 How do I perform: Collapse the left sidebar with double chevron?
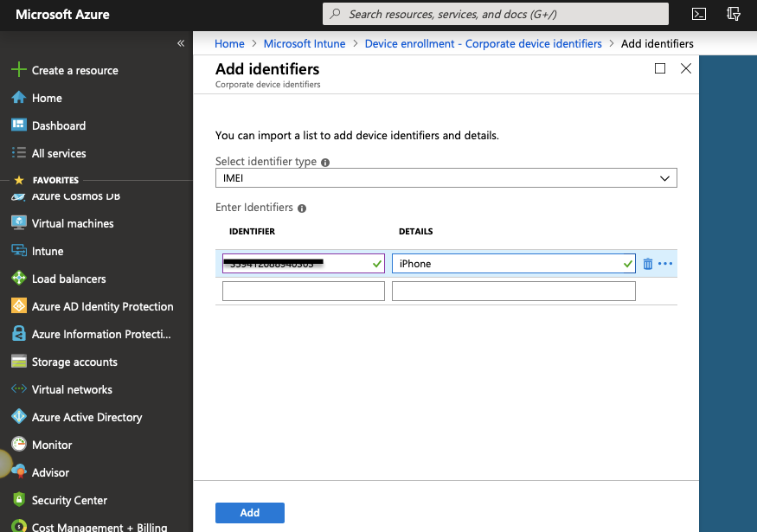(x=181, y=43)
